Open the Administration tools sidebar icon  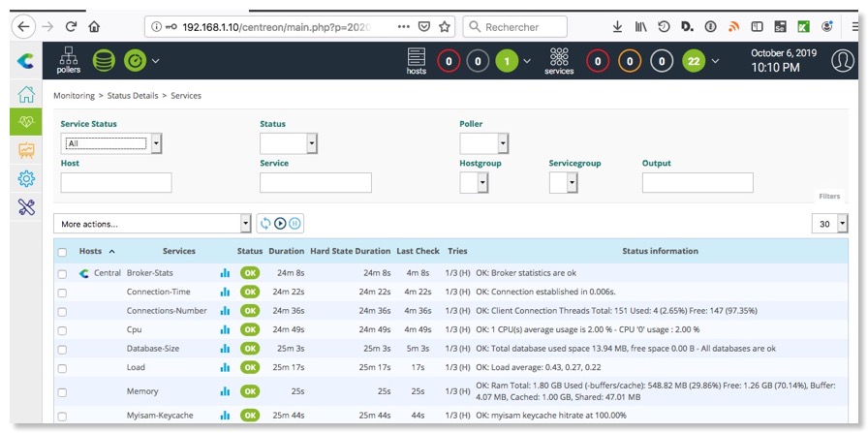[x=26, y=206]
